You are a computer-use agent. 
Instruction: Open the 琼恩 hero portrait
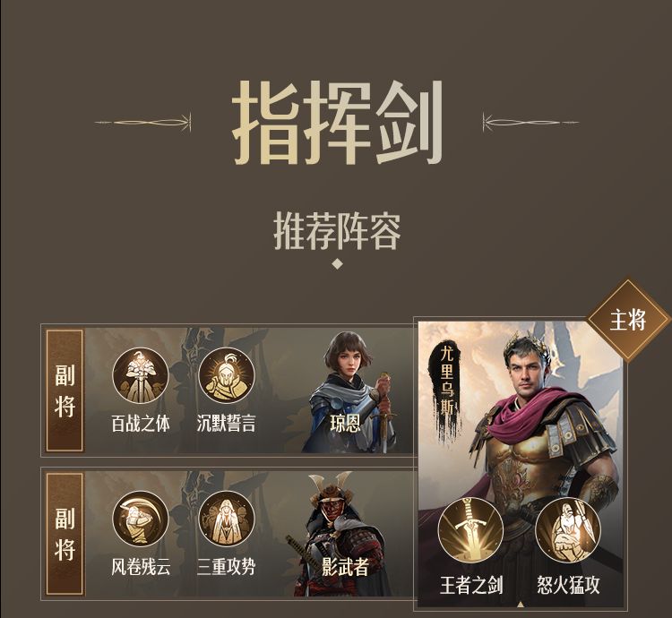click(x=351, y=391)
